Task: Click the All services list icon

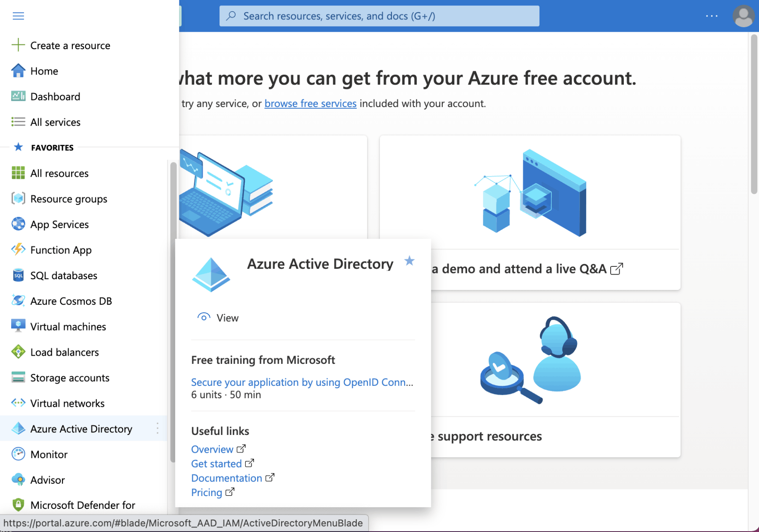Action: coord(18,122)
